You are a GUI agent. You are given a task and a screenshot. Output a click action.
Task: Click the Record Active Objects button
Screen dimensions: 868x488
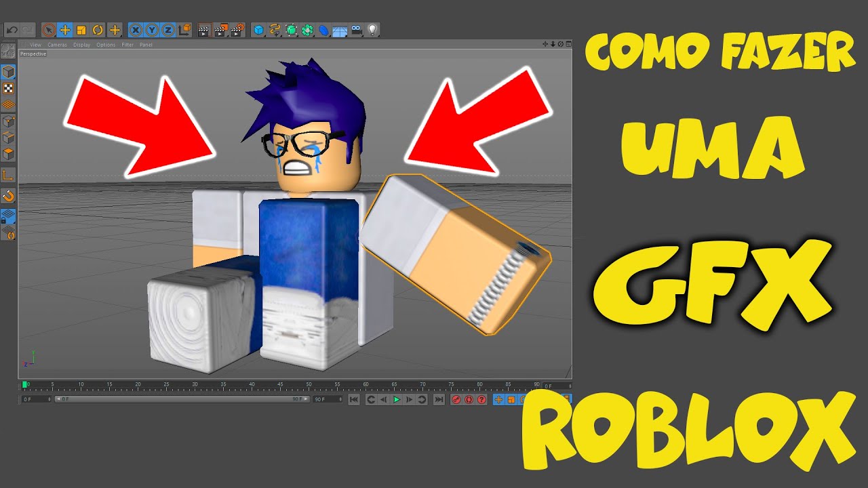click(x=456, y=400)
